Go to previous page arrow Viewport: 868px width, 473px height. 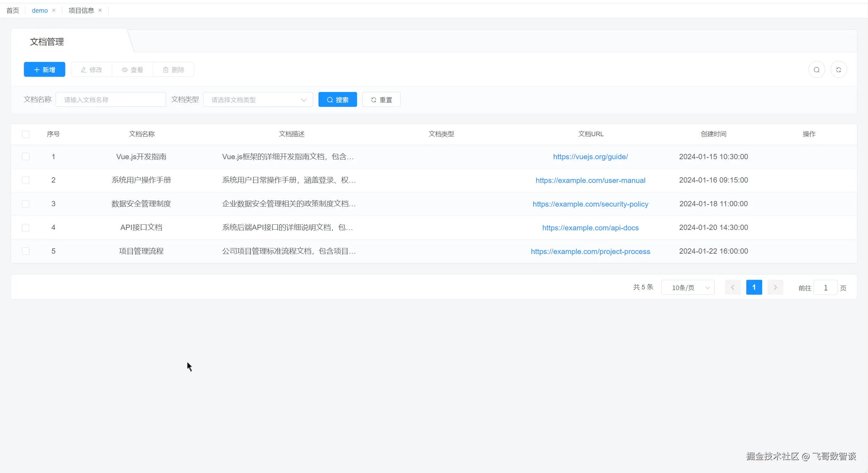pyautogui.click(x=732, y=287)
